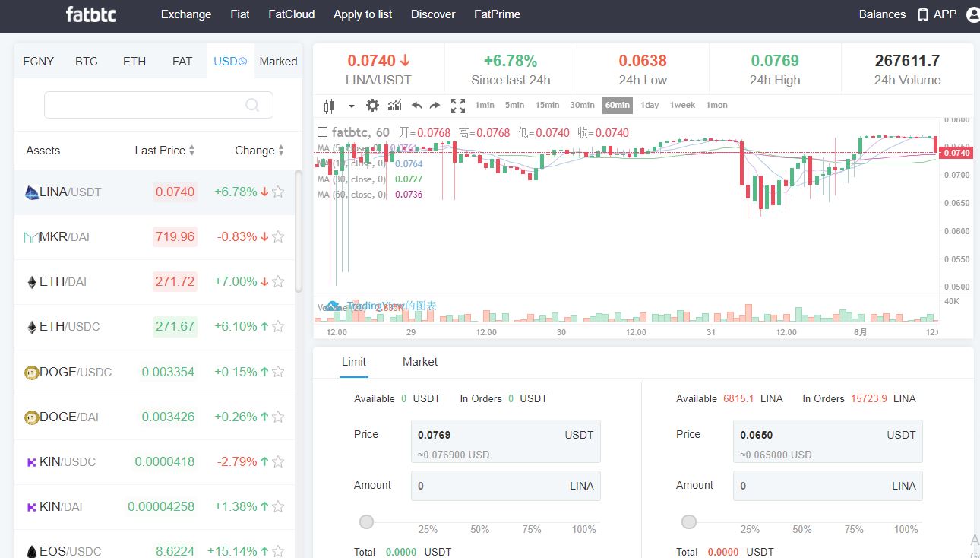This screenshot has height=558, width=980.
Task: Open the candlestick chart style selector
Action: point(329,106)
